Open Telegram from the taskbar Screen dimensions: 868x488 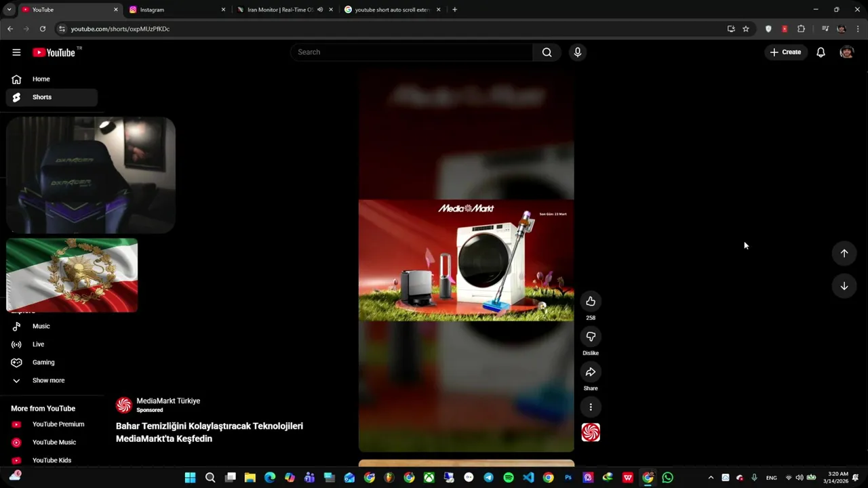(x=488, y=478)
